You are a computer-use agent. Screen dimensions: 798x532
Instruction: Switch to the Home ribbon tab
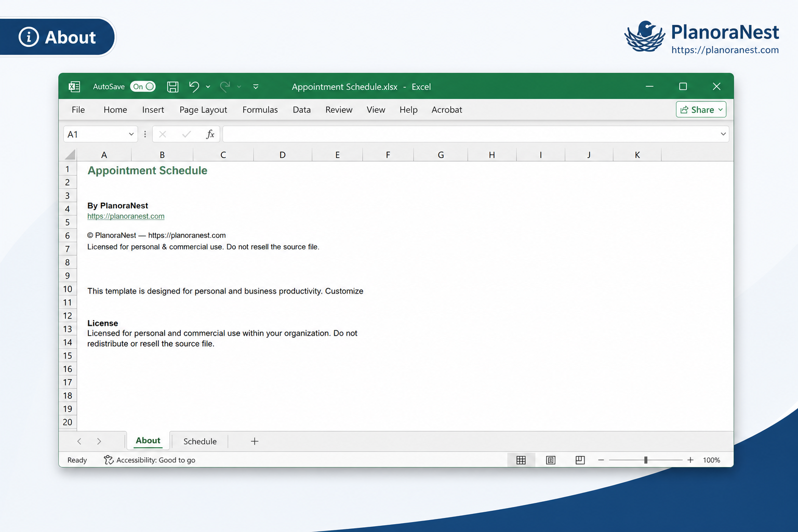click(x=115, y=110)
